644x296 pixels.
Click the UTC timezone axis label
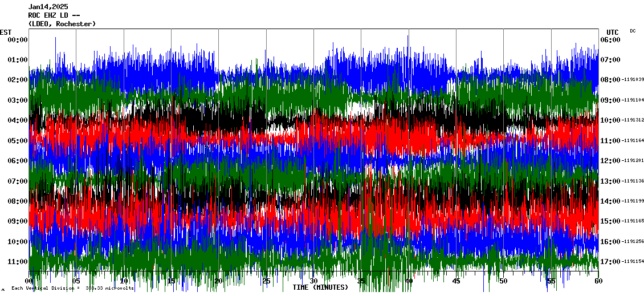coord(612,32)
